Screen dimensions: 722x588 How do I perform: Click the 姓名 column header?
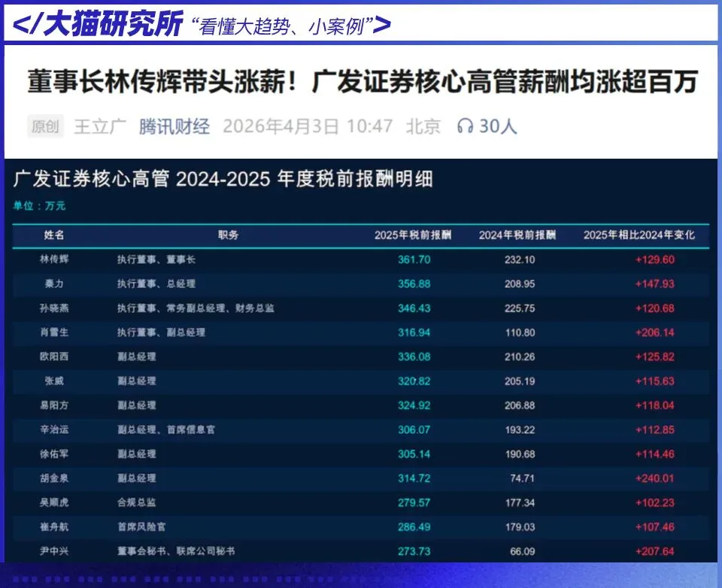[x=54, y=235]
